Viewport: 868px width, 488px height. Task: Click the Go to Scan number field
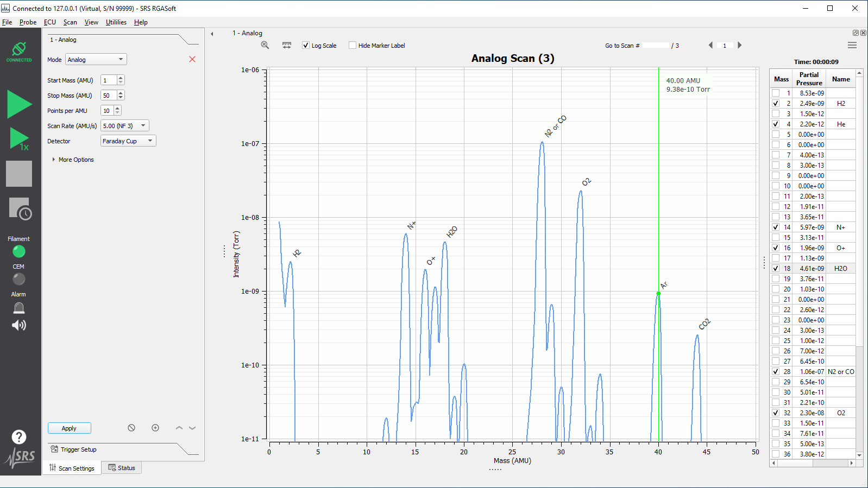coord(655,46)
